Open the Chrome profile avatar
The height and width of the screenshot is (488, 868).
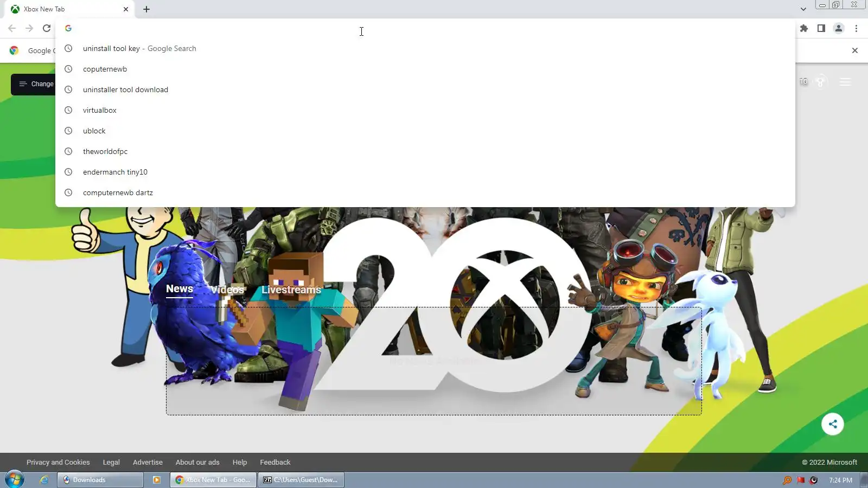(839, 28)
